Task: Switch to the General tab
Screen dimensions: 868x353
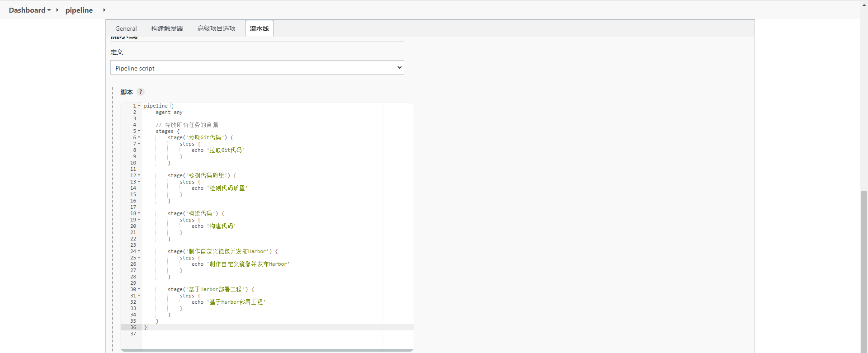Action: 126,28
